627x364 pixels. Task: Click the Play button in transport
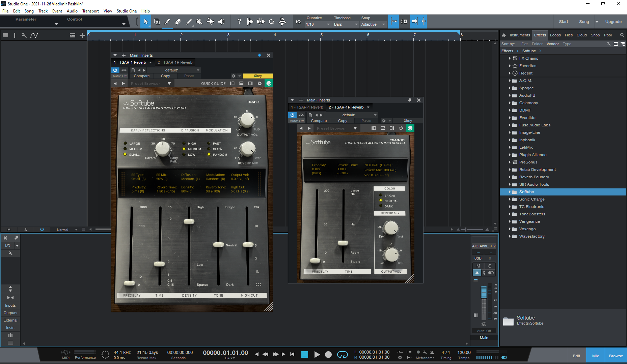click(x=317, y=354)
